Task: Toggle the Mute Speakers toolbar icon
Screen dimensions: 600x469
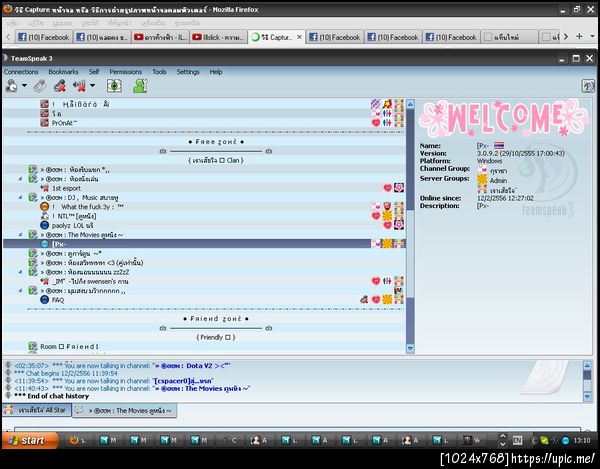Action: (79, 86)
